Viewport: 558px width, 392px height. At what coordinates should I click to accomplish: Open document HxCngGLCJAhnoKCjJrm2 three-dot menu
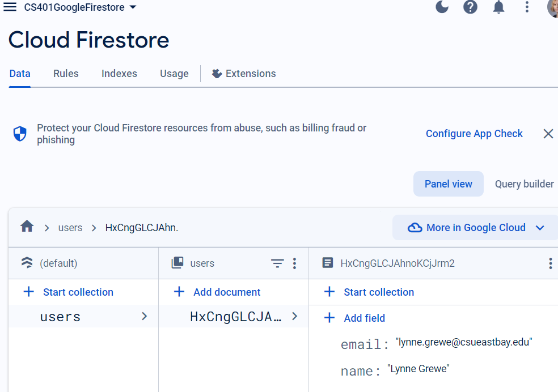coord(550,263)
